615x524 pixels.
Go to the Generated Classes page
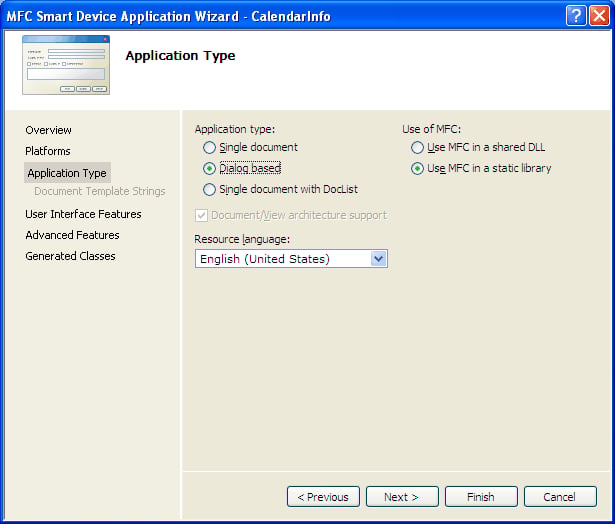(70, 256)
